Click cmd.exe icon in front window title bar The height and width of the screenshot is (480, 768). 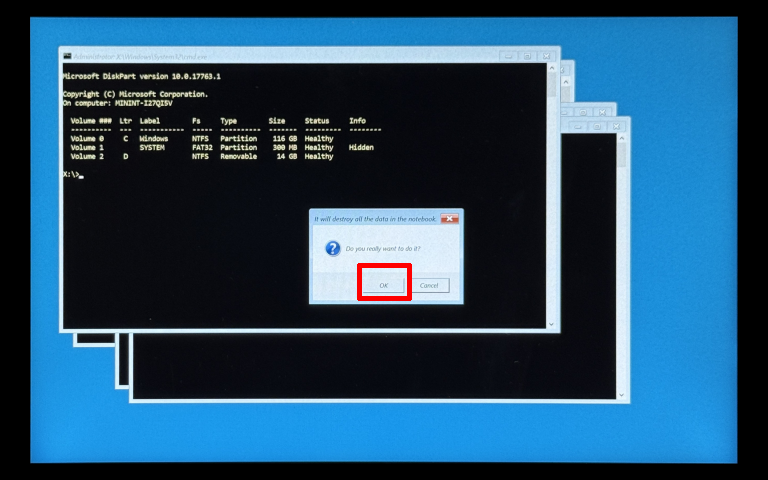66,57
